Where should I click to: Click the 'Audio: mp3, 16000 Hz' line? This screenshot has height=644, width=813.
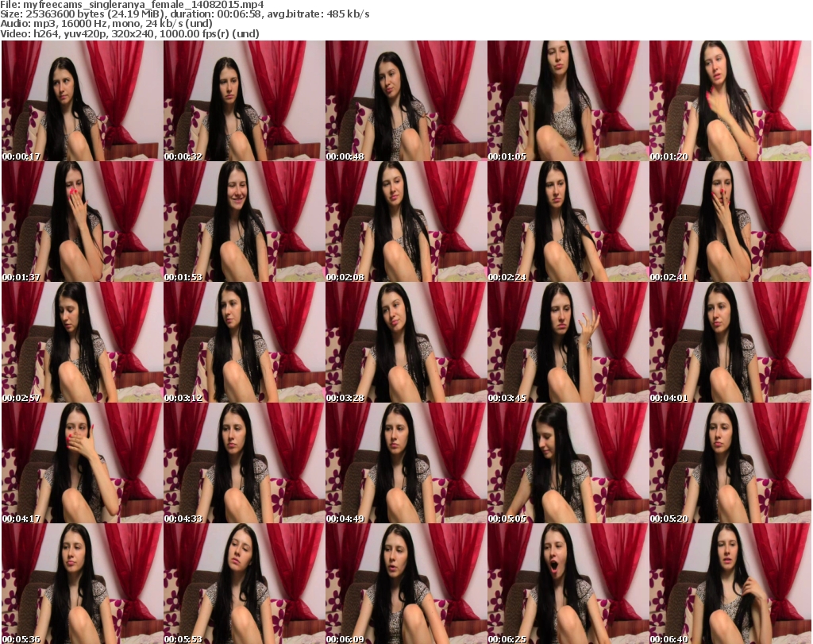[106, 24]
